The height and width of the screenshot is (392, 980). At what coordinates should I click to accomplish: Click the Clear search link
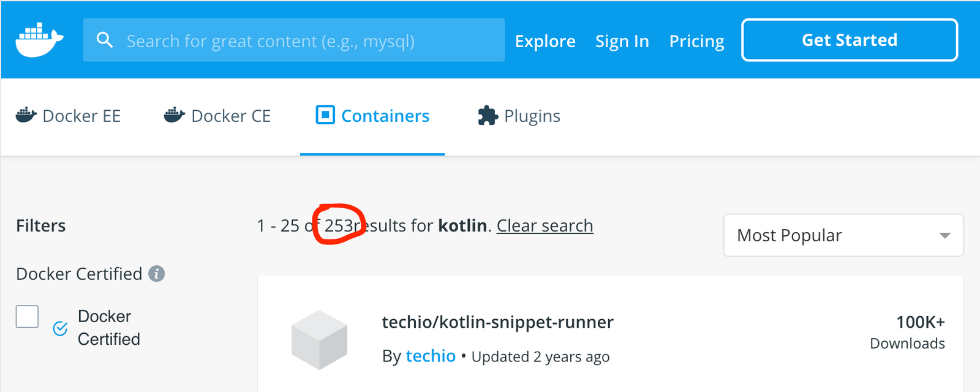545,225
